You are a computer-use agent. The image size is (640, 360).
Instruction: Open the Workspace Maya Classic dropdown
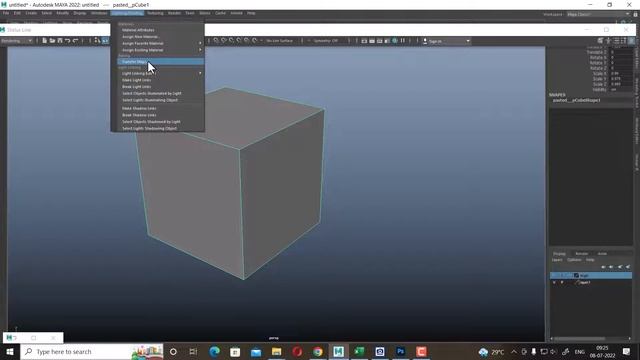pyautogui.click(x=598, y=14)
